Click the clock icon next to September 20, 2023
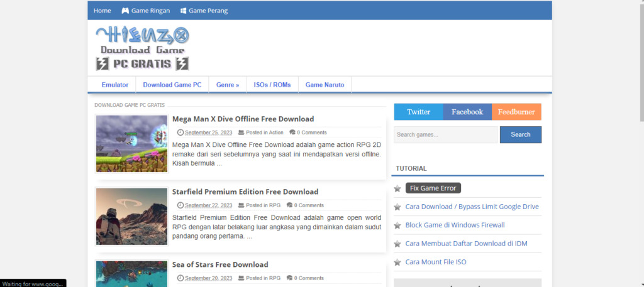Screen dimensions: 644x287 (x=180, y=278)
